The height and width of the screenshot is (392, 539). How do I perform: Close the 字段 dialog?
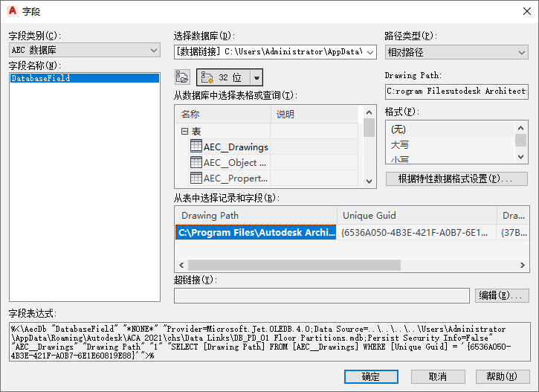[526, 11]
